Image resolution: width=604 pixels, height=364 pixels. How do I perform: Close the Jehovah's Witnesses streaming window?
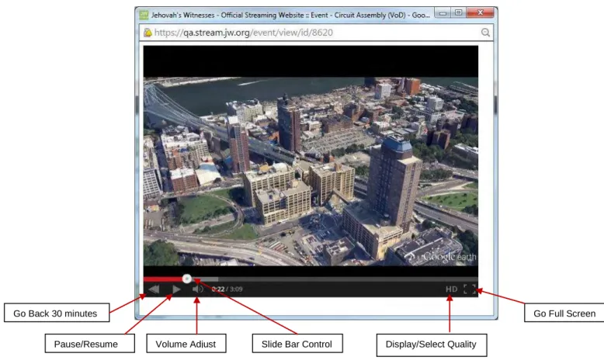point(480,13)
